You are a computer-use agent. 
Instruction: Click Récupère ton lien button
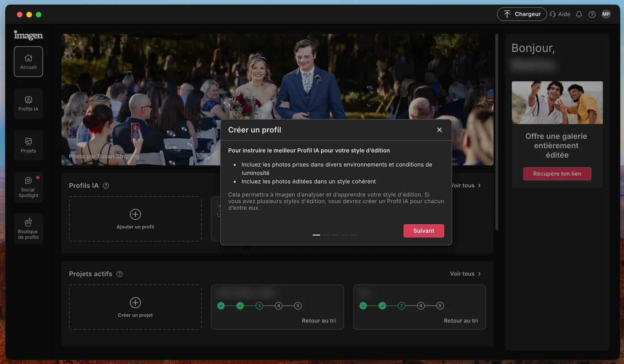pos(557,174)
